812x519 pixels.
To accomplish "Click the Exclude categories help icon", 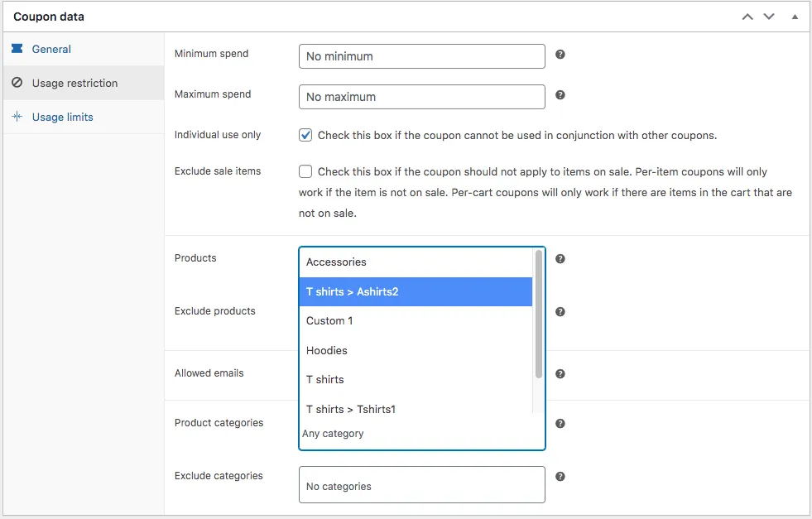I will (560, 477).
